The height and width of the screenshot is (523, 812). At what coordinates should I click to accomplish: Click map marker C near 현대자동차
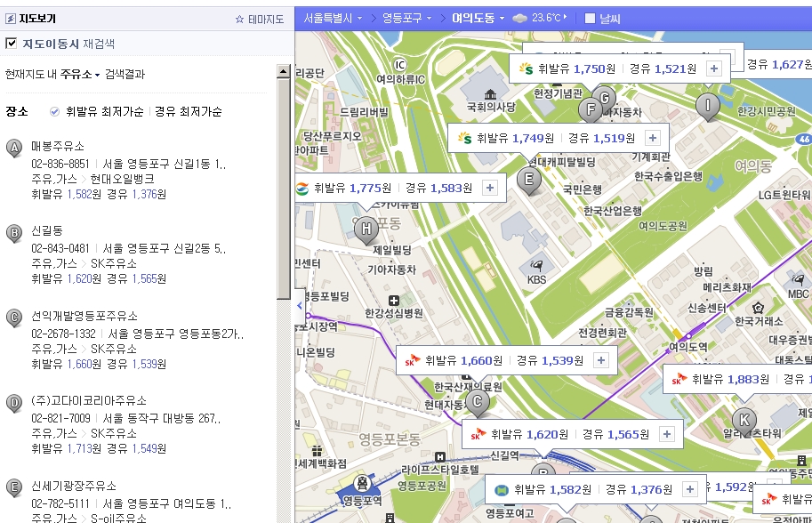478,402
